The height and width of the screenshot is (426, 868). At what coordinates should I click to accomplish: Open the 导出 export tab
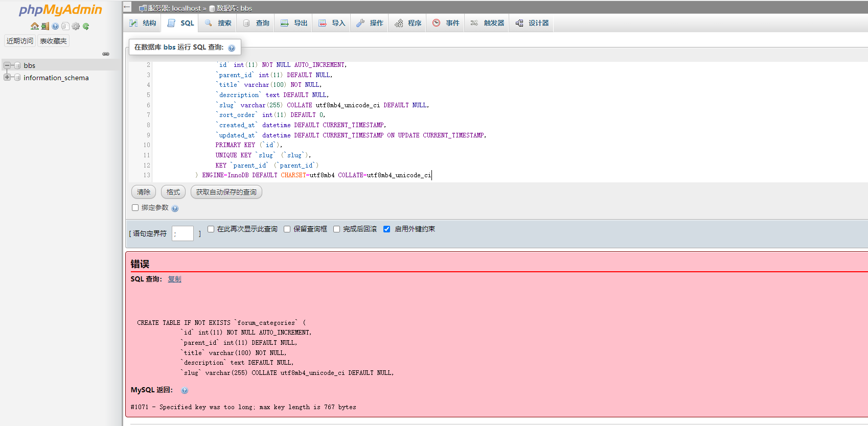click(x=294, y=23)
